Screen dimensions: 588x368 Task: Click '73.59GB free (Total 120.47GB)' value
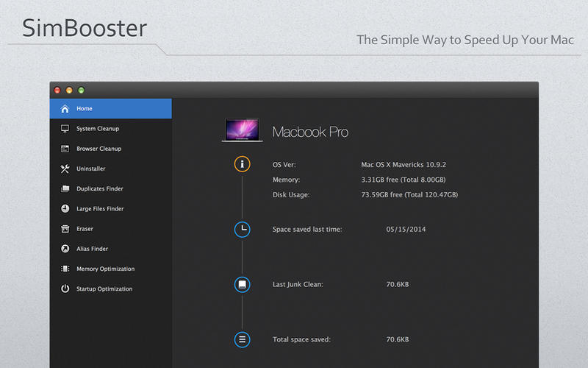coord(409,195)
